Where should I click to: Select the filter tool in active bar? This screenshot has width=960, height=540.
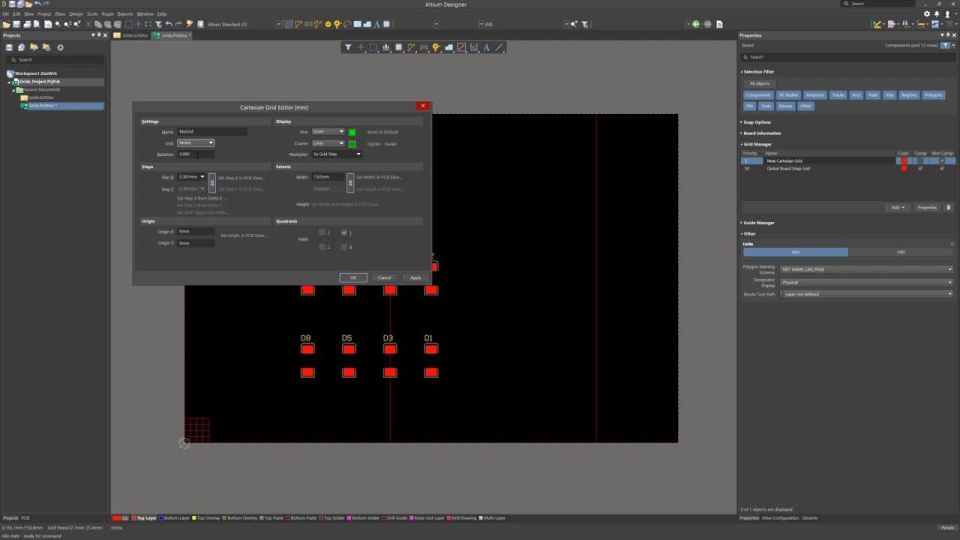[x=348, y=47]
